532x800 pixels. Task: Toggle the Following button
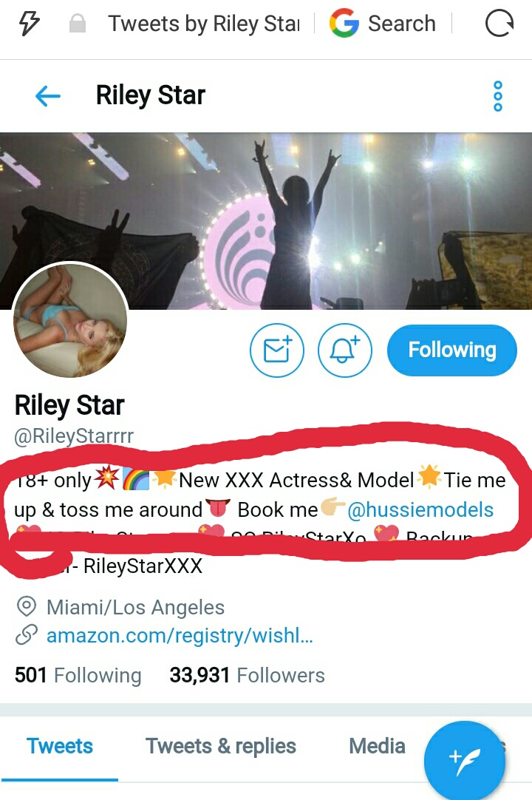tap(452, 350)
